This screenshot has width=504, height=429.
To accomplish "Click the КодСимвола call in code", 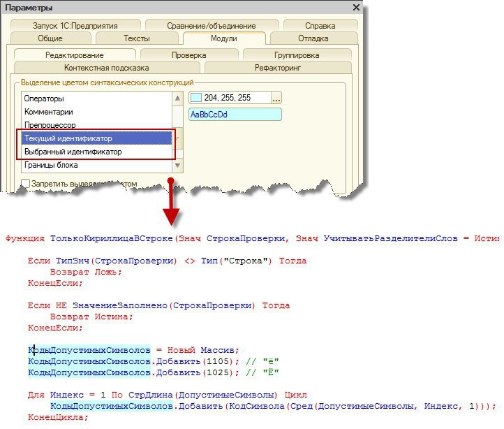I will click(257, 406).
